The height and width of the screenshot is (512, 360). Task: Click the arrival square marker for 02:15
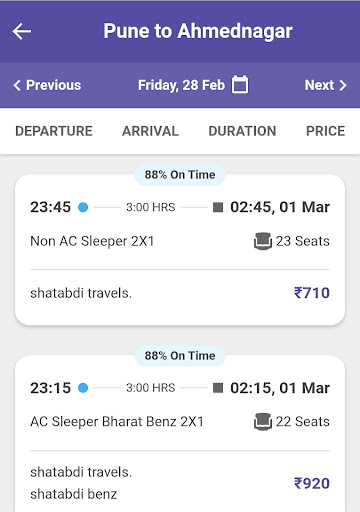(x=218, y=388)
